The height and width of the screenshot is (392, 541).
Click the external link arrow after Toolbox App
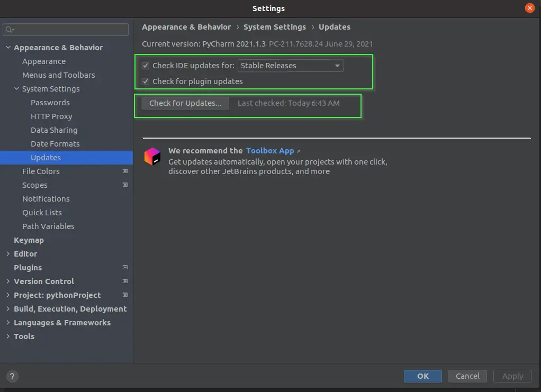pyautogui.click(x=299, y=151)
